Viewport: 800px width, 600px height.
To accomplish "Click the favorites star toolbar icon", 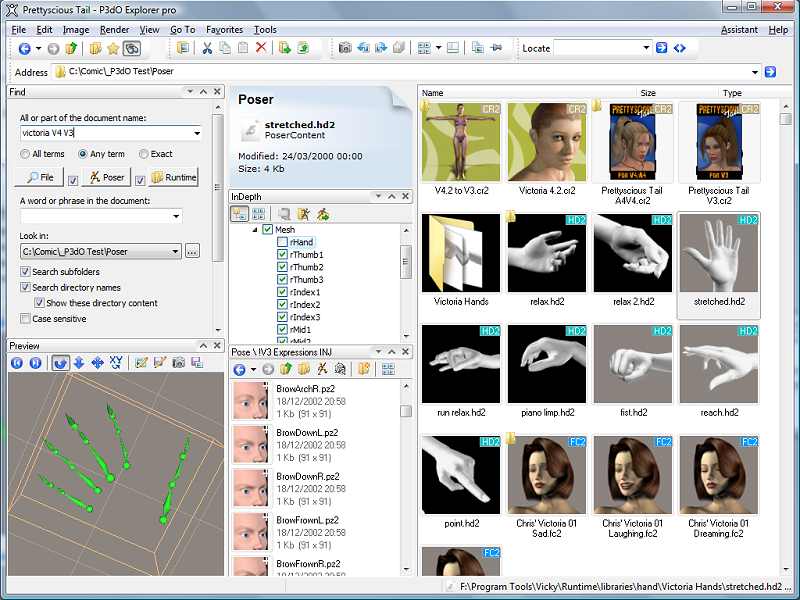I will 113,48.
